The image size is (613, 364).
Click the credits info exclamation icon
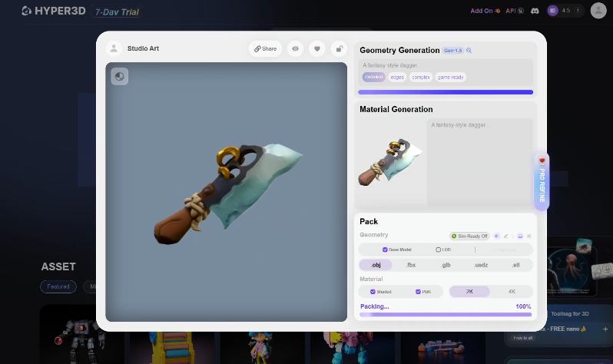click(578, 11)
